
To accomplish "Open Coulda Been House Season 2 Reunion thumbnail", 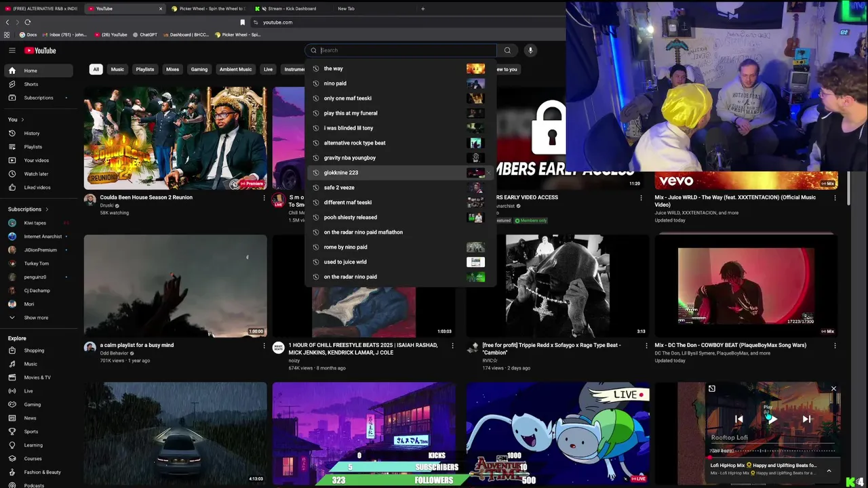I will coord(176,138).
